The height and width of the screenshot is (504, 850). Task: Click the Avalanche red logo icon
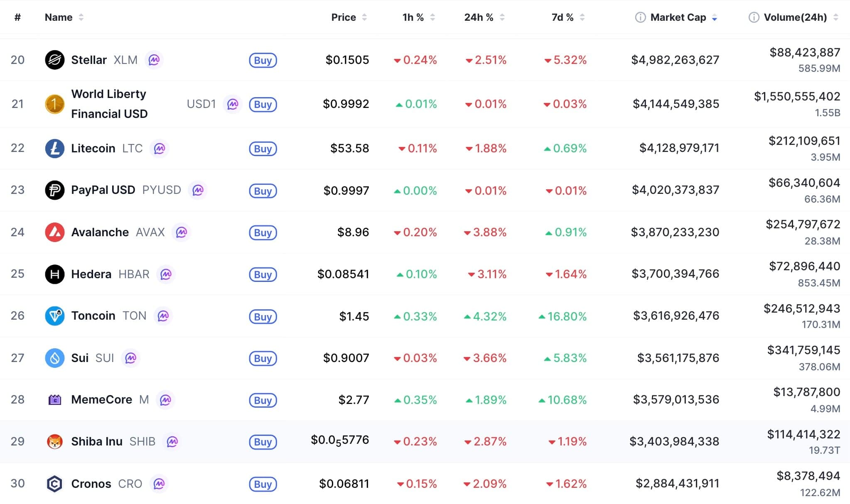tap(54, 232)
